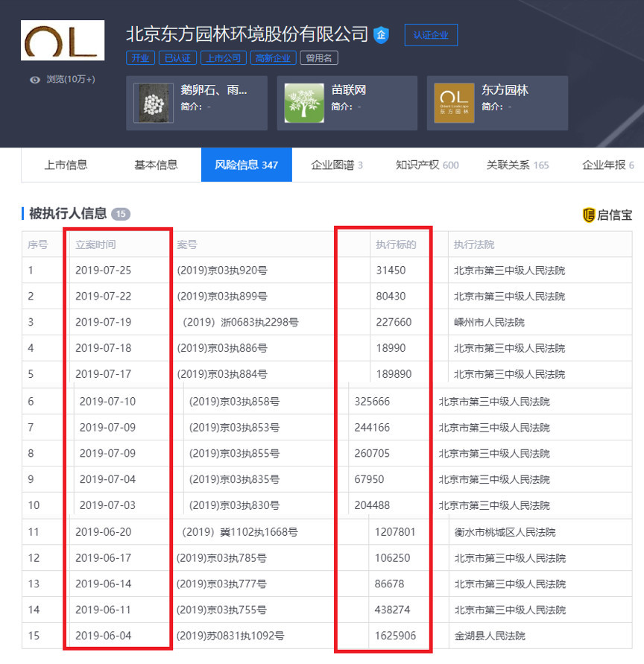
Task: Click the 高新企业 tag
Action: point(273,58)
